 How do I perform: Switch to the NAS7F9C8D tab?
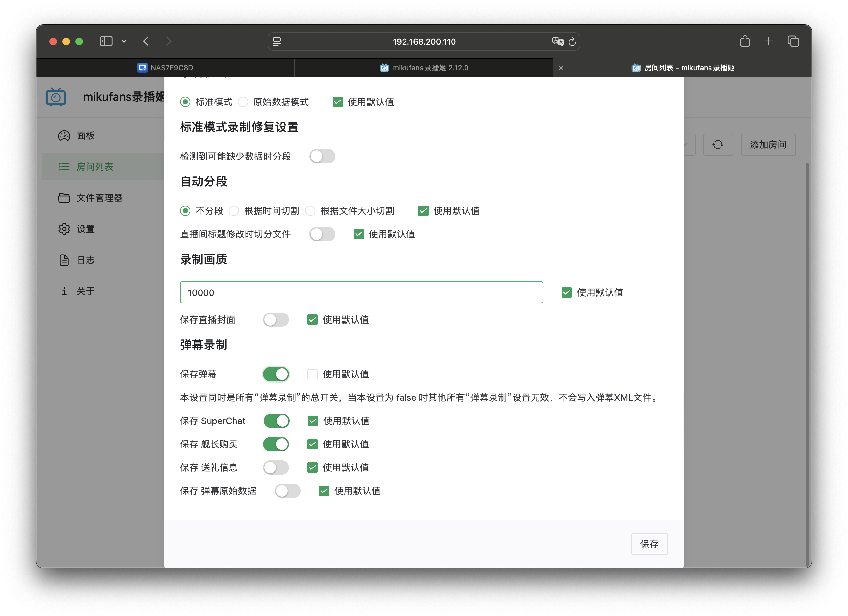point(165,68)
